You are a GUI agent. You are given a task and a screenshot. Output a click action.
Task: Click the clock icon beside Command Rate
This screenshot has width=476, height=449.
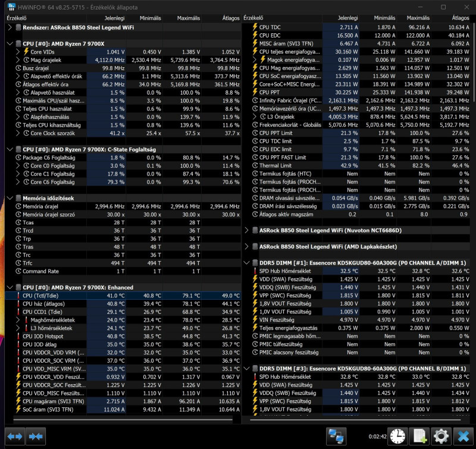point(18,271)
